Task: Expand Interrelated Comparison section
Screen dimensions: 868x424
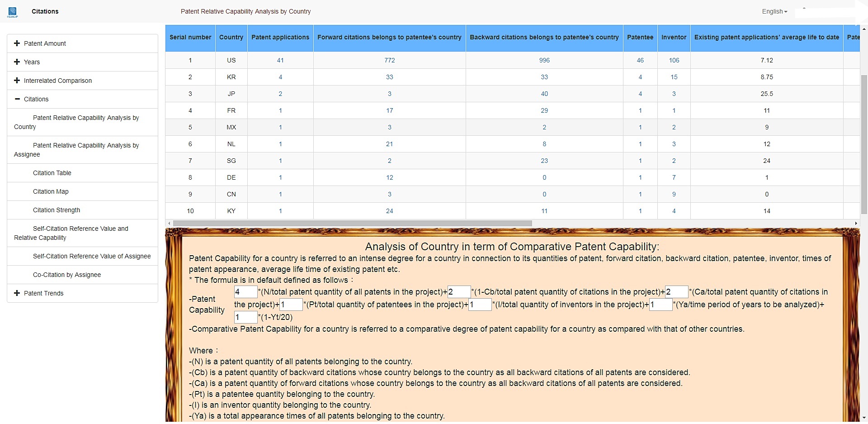Action: tap(82, 81)
